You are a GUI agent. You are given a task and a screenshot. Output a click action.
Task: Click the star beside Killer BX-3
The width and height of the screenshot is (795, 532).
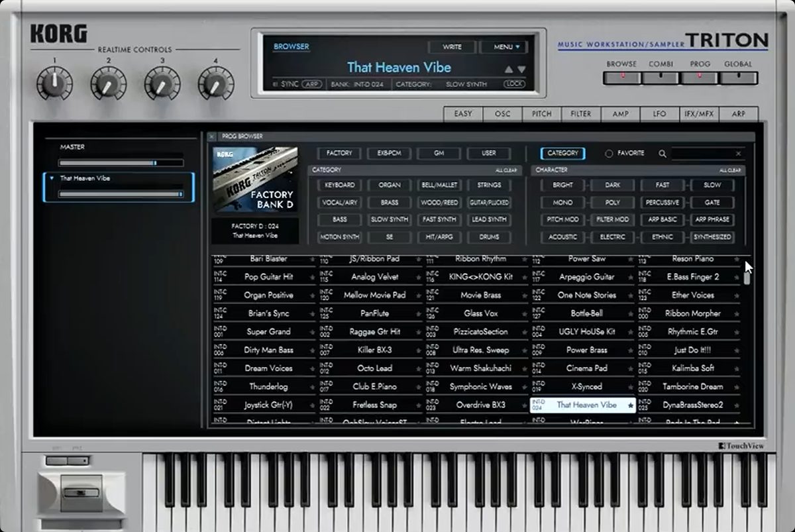419,350
